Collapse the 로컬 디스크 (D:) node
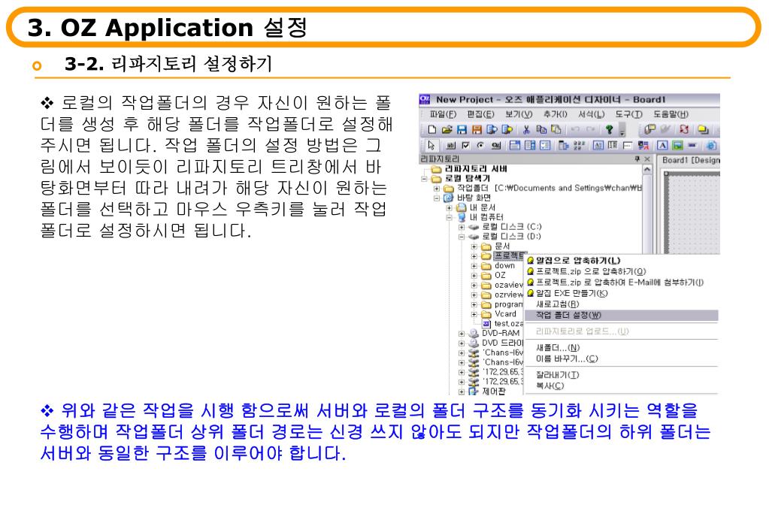The image size is (769, 532). click(x=462, y=236)
